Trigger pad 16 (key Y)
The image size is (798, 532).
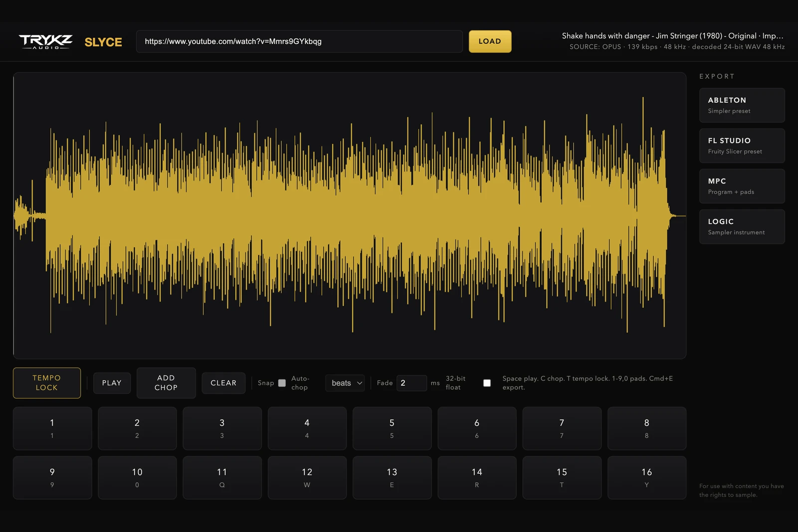647,478
